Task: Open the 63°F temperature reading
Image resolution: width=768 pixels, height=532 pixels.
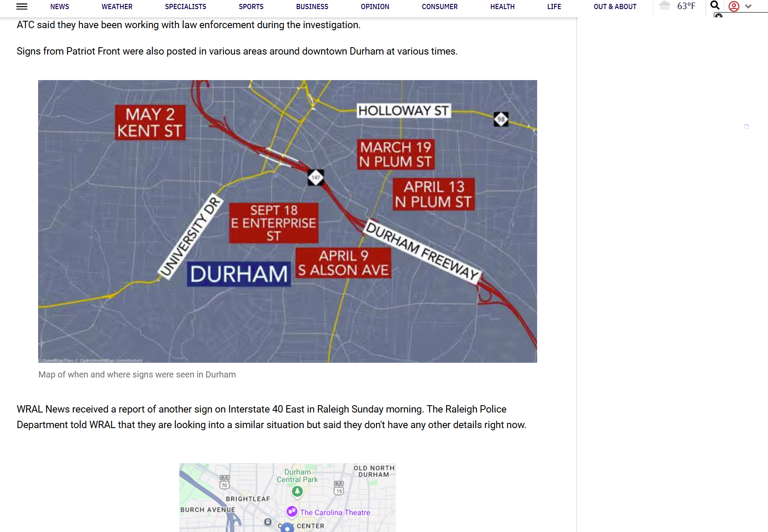Action: pos(686,6)
